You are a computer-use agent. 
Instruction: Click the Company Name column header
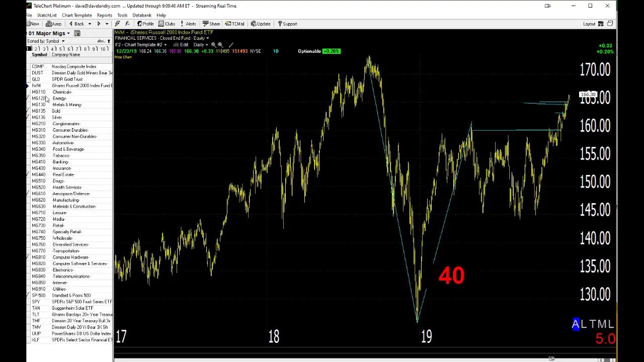point(66,55)
